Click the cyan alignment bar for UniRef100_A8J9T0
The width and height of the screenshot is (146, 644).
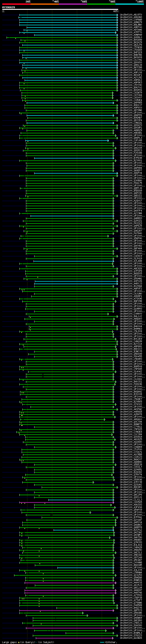coord(69,15)
